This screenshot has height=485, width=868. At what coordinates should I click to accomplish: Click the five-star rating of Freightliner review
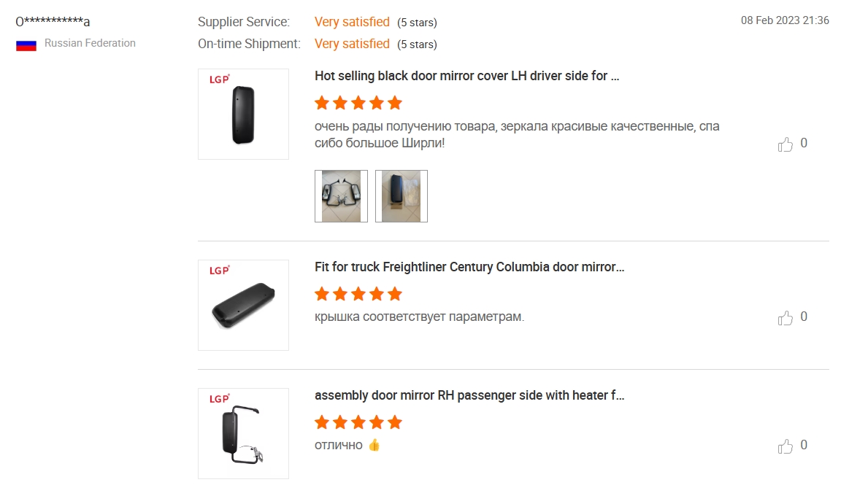tap(358, 294)
